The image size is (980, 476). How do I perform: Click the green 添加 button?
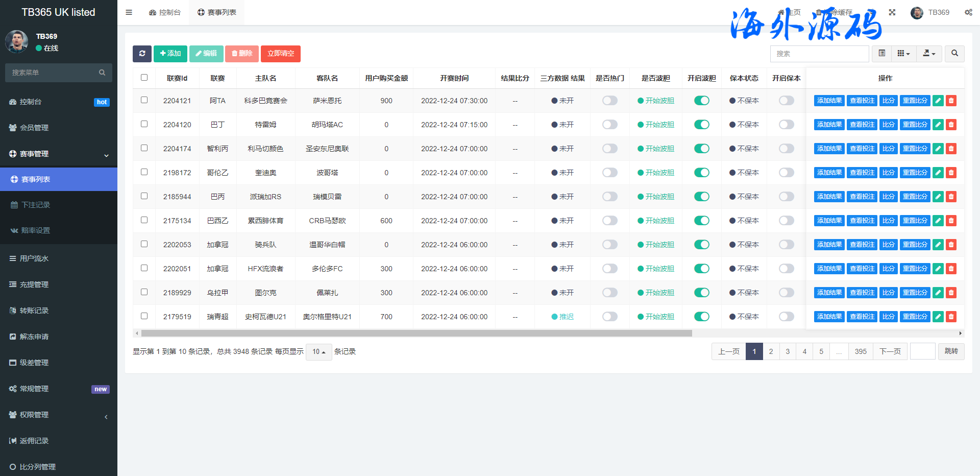[x=170, y=54]
